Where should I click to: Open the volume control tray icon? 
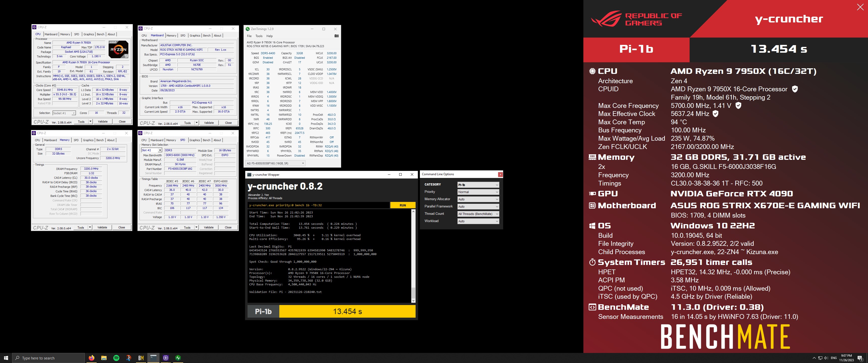coord(826,358)
